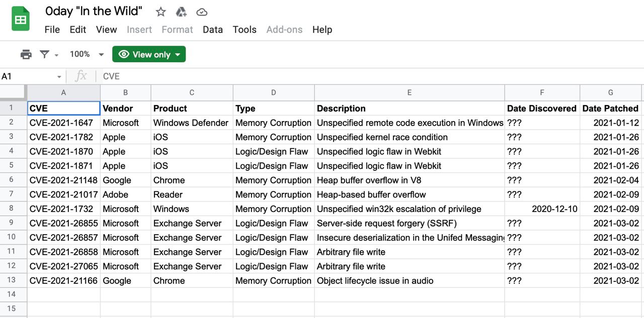Open the 100% zoom dropdown

pyautogui.click(x=87, y=54)
